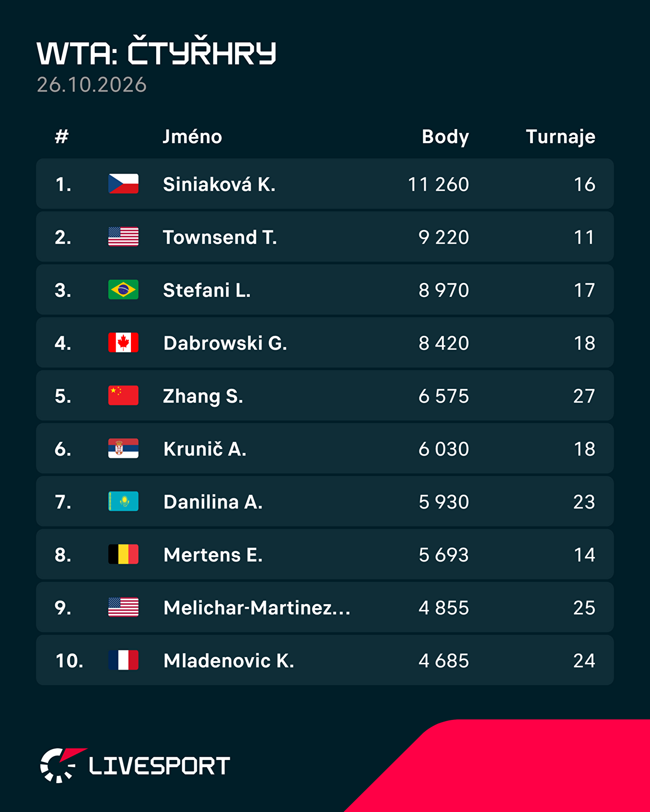Viewport: 650px width, 812px height.
Task: Click the Czech flag next to Siniaková
Action: (x=123, y=184)
